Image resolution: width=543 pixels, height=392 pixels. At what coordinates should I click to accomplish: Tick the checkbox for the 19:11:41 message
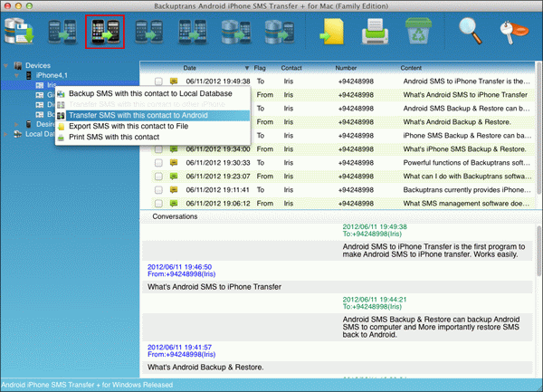158,190
